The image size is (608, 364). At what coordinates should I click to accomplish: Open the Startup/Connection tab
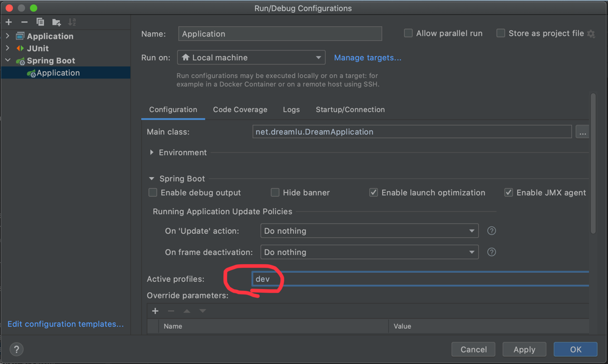coord(350,110)
